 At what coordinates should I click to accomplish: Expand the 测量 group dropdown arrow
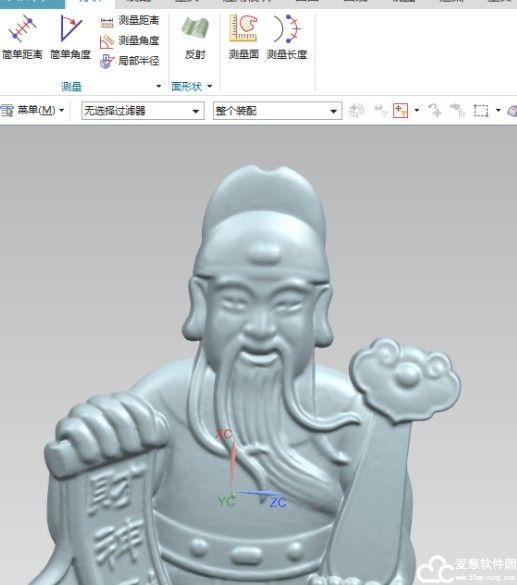pos(159,86)
